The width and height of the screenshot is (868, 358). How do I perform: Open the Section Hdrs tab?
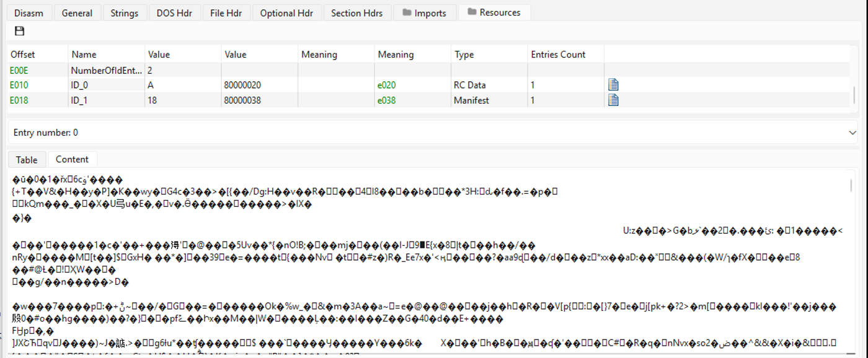pos(357,13)
